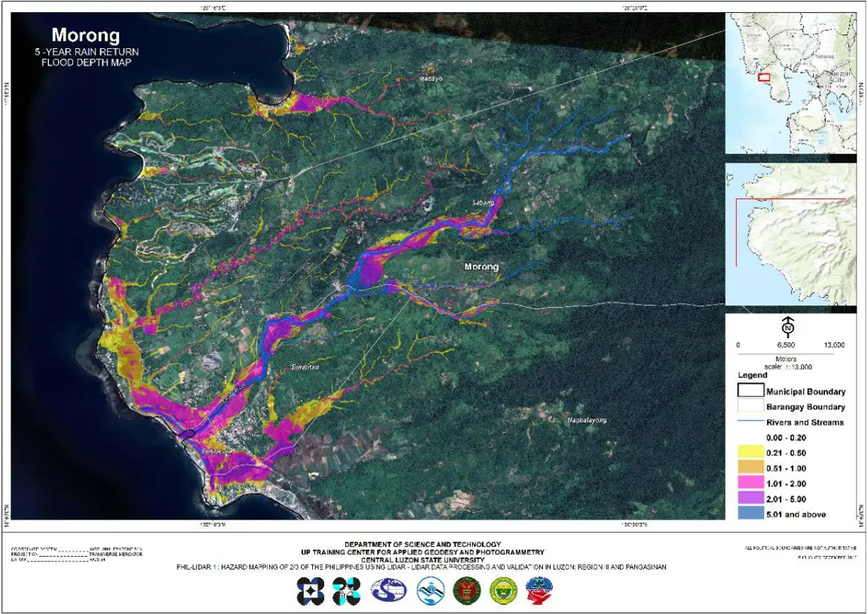Select the orange 0.51 - 1.00 swatch
868x614 pixels.
[748, 468]
